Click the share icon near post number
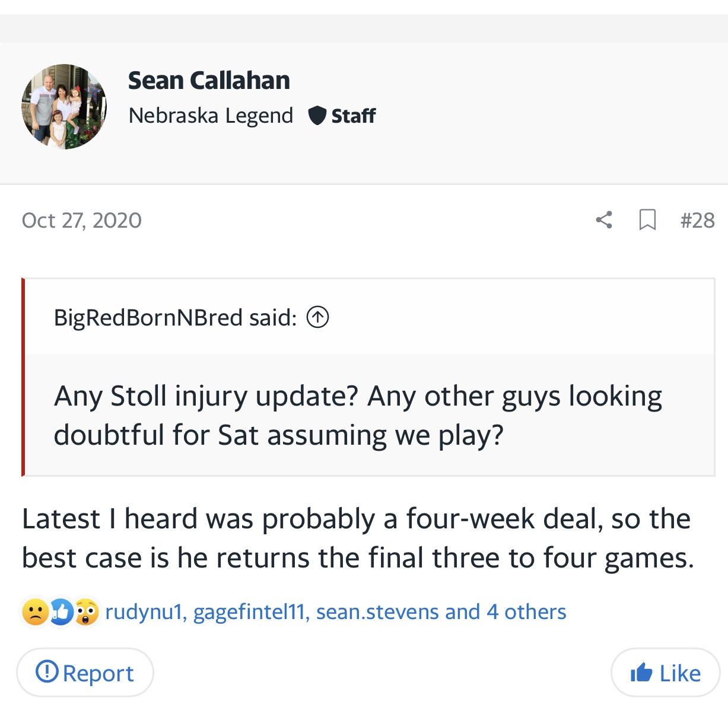Screen dimensions: 728x708 [x=603, y=220]
